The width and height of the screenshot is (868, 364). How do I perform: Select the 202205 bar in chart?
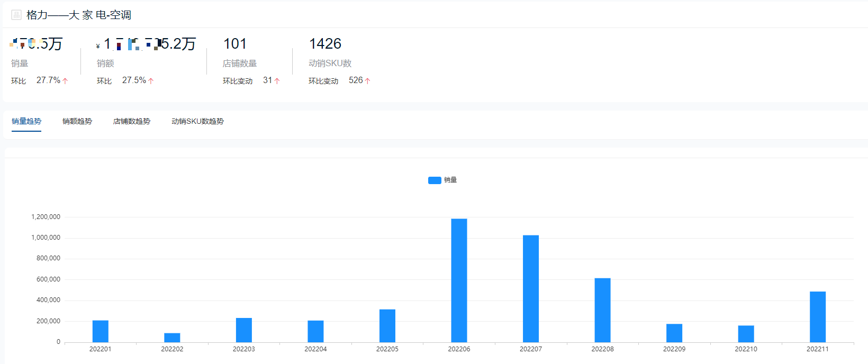click(x=387, y=325)
